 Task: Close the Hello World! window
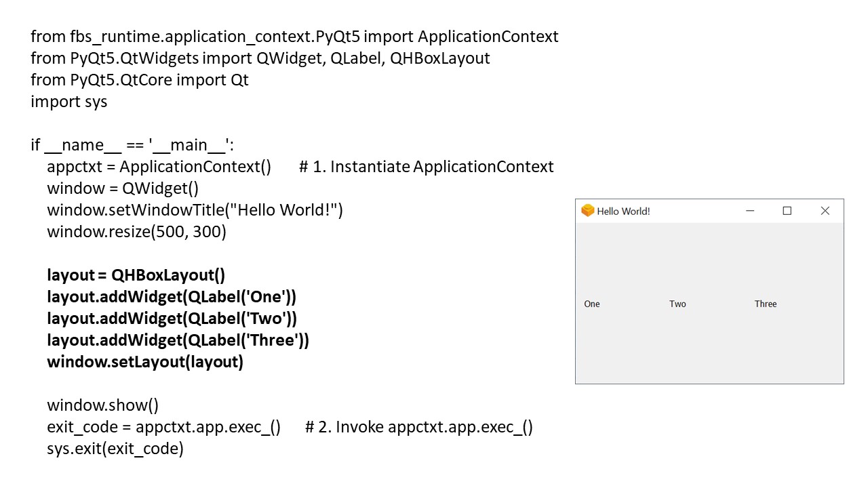pyautogui.click(x=825, y=211)
